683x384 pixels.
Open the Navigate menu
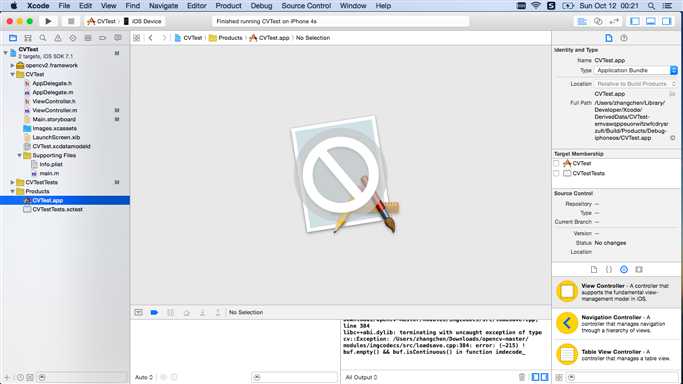coord(163,6)
